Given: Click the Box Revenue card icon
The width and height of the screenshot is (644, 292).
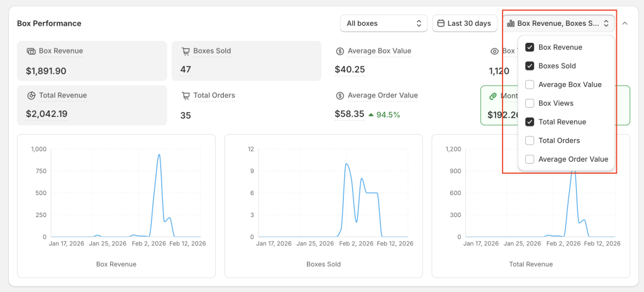Looking at the screenshot, I should coord(31,51).
